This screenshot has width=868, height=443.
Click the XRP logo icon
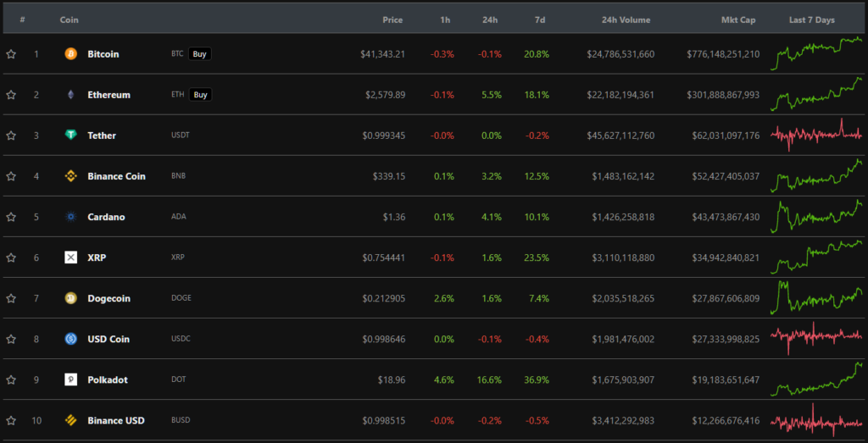(x=70, y=257)
